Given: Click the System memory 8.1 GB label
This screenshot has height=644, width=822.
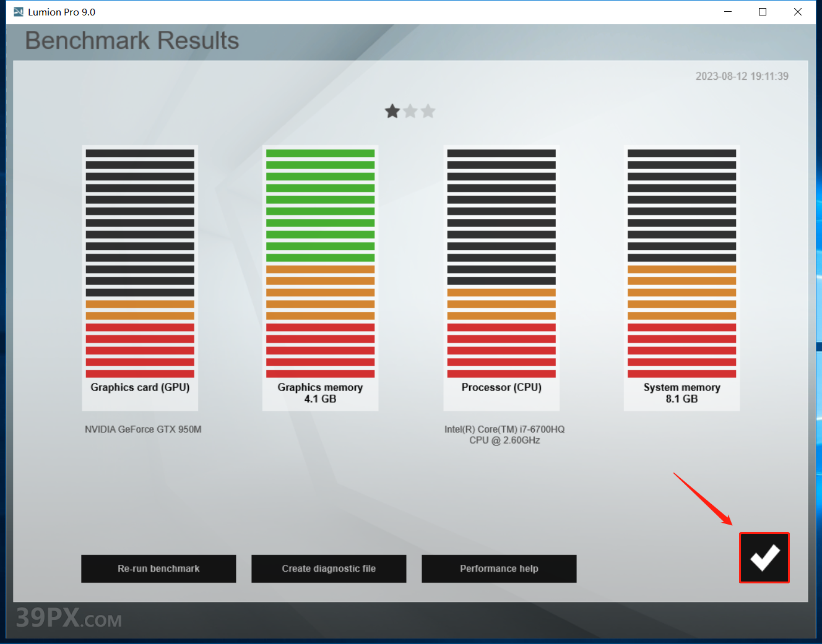Looking at the screenshot, I should (681, 393).
